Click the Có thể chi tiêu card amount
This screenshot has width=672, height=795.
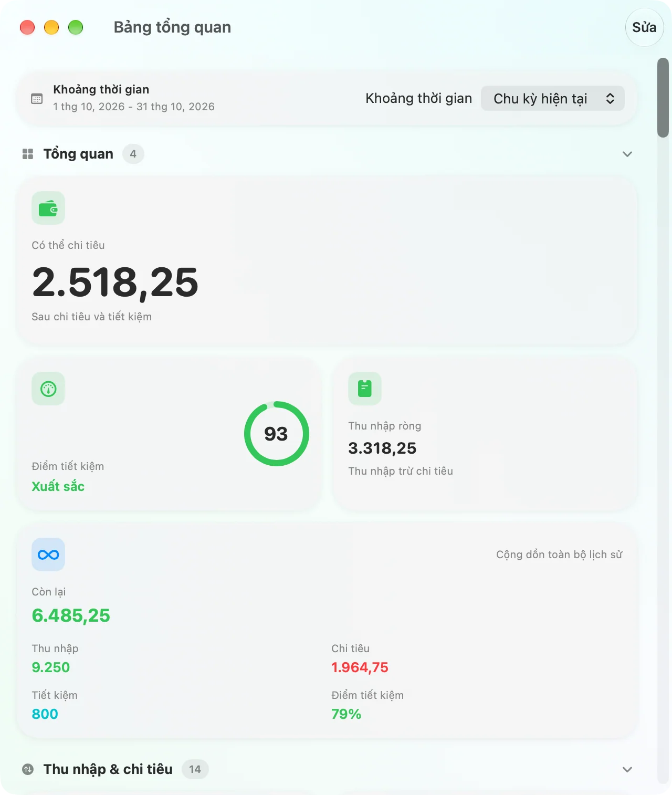click(x=115, y=283)
